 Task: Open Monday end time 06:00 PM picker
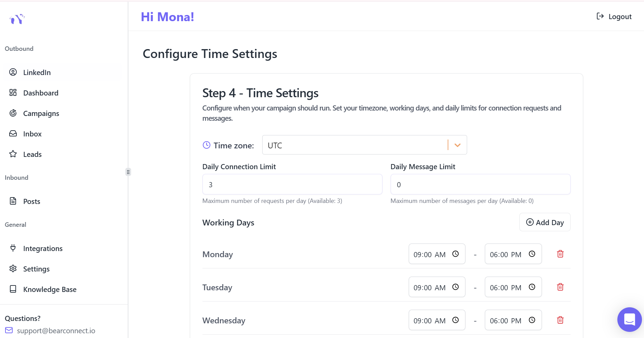click(x=505, y=254)
